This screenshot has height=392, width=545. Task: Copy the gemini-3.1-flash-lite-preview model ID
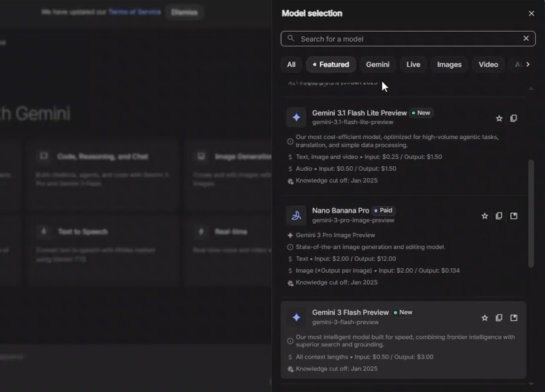click(x=514, y=118)
